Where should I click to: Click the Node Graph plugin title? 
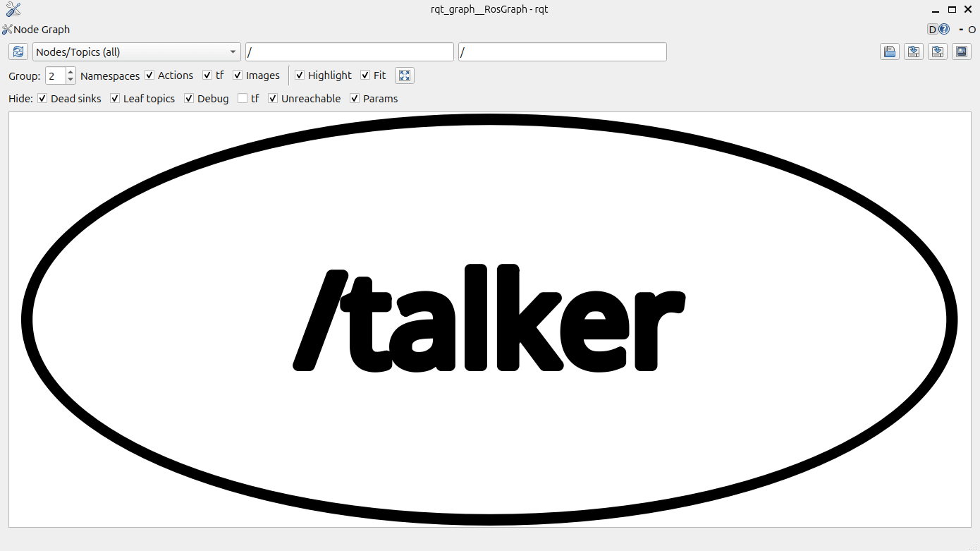click(42, 30)
